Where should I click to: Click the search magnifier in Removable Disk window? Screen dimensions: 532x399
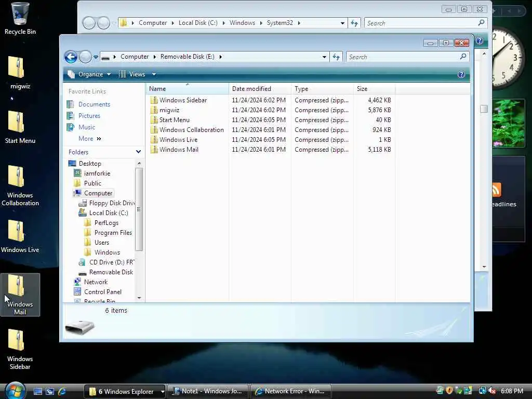[463, 57]
